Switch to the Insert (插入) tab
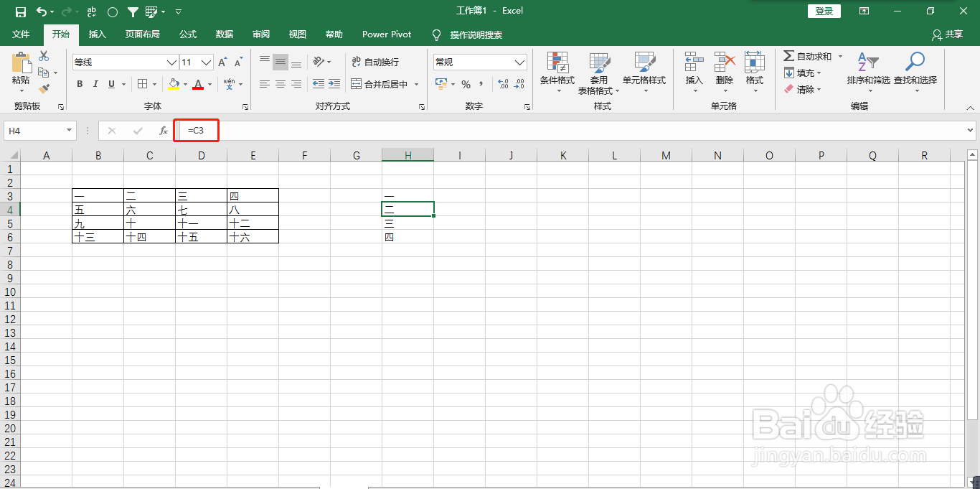 click(97, 34)
